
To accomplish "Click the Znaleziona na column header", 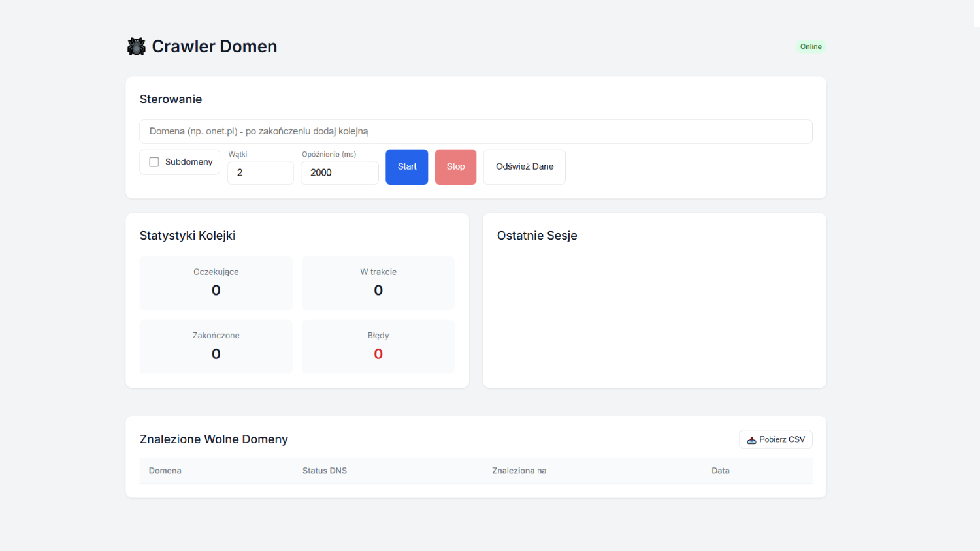I will 519,471.
